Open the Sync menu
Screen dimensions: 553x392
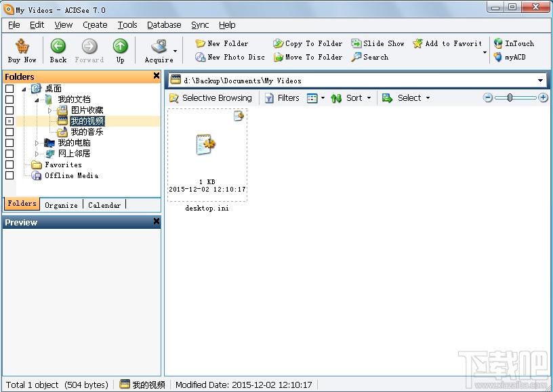(x=200, y=25)
